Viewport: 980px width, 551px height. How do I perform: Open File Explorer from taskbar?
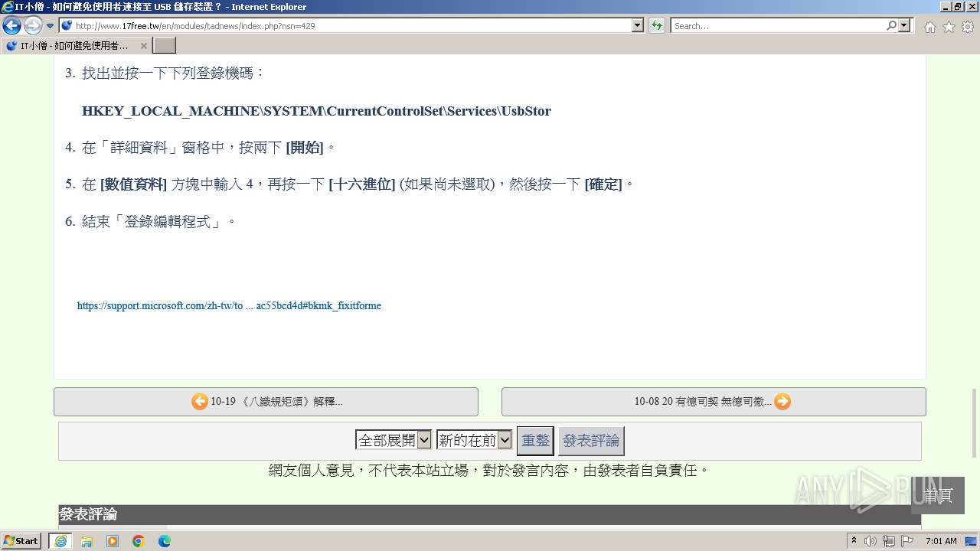click(87, 541)
